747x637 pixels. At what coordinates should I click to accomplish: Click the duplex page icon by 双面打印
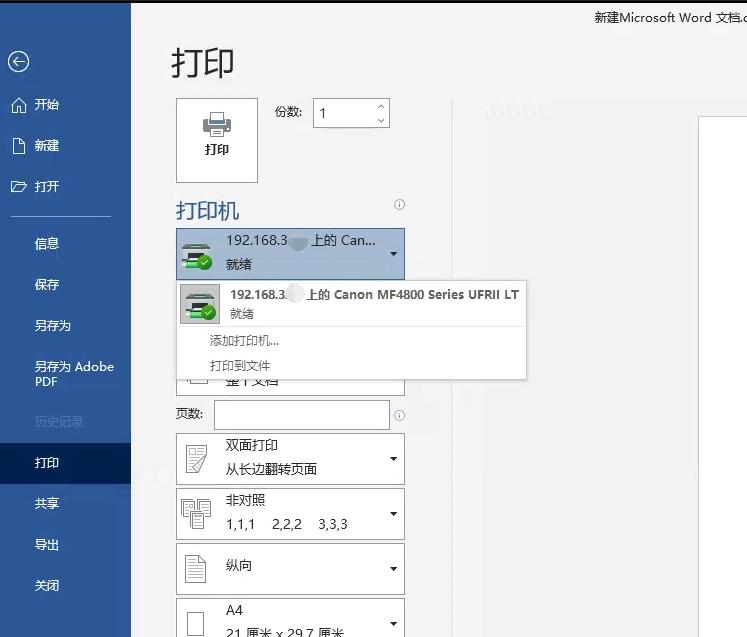196,459
